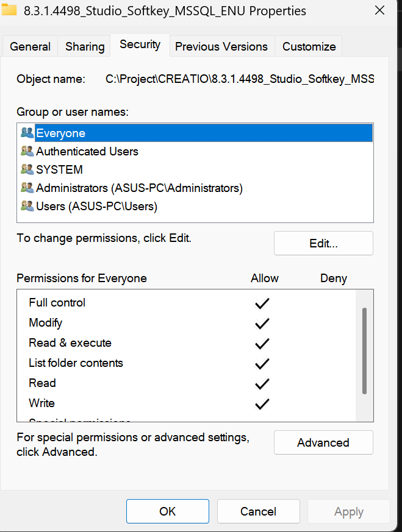Open the Sharing tab
The height and width of the screenshot is (532, 402).
tap(85, 46)
